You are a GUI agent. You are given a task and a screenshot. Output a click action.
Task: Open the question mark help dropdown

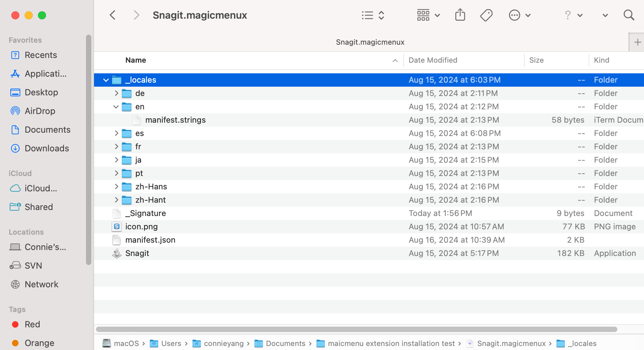pyautogui.click(x=573, y=15)
